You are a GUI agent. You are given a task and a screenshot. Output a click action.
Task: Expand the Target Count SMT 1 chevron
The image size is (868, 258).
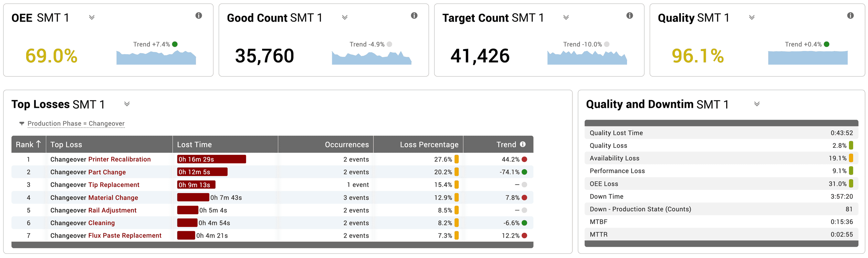pyautogui.click(x=566, y=17)
